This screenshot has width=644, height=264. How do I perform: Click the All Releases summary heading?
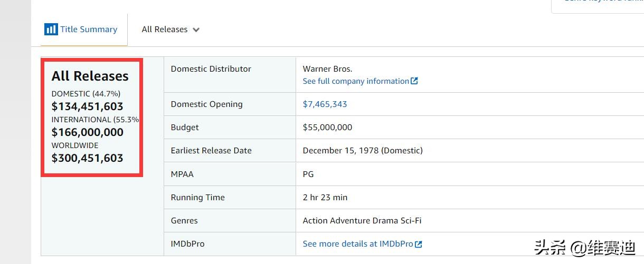[90, 76]
